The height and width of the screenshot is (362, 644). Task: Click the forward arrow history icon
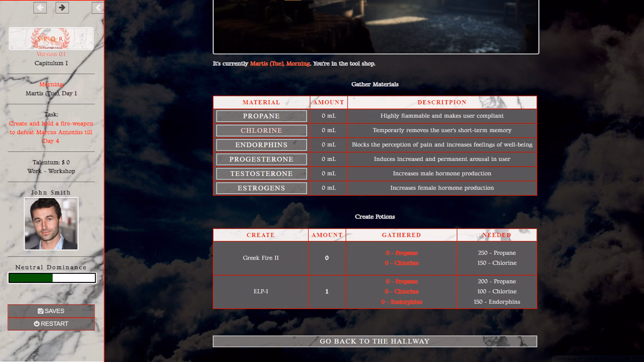point(62,7)
